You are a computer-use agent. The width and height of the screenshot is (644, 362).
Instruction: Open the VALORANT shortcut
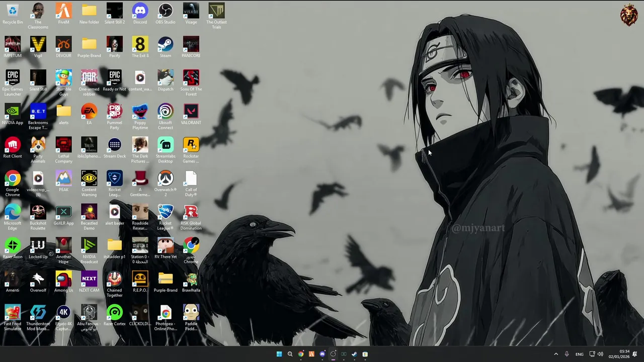191,115
